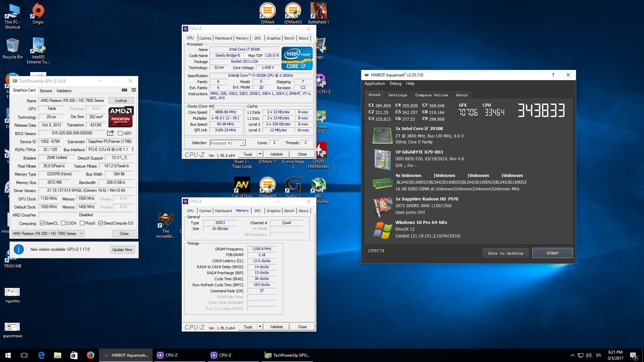The width and height of the screenshot is (644, 362).
Task: Open File Explorer from taskbar
Action: 58,355
